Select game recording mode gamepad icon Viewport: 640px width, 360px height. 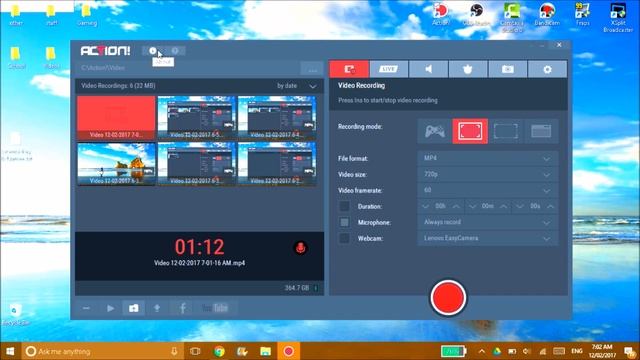(435, 131)
